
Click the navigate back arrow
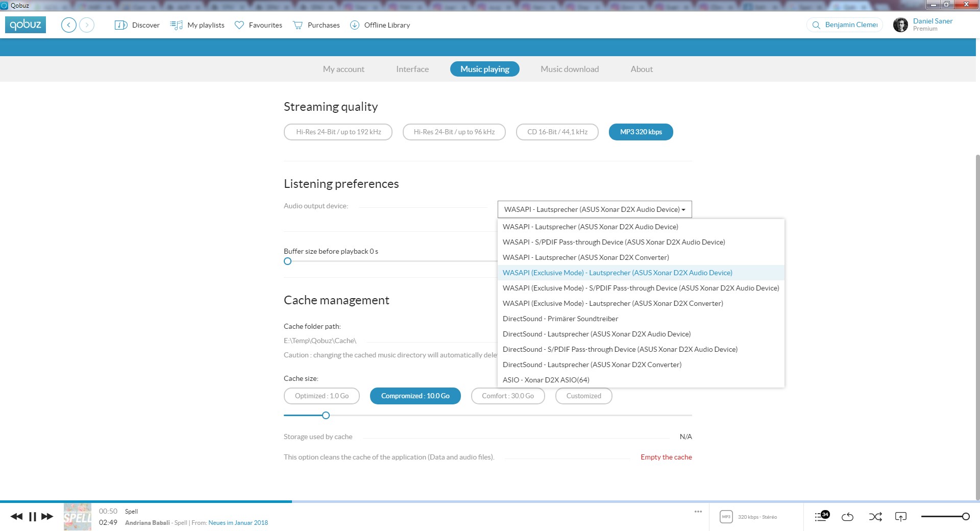click(x=69, y=25)
